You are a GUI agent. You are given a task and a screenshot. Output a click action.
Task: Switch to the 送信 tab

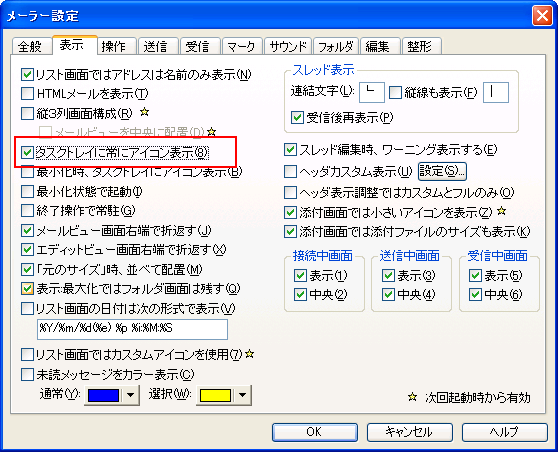pos(156,47)
